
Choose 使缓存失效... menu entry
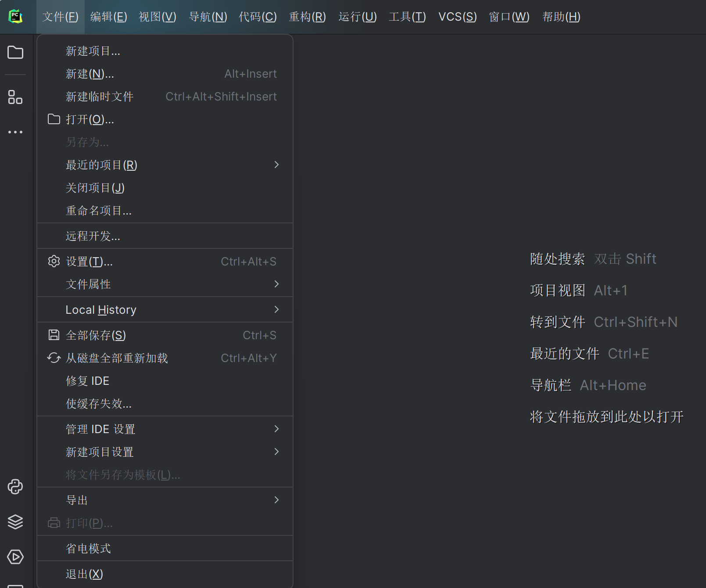pos(165,404)
